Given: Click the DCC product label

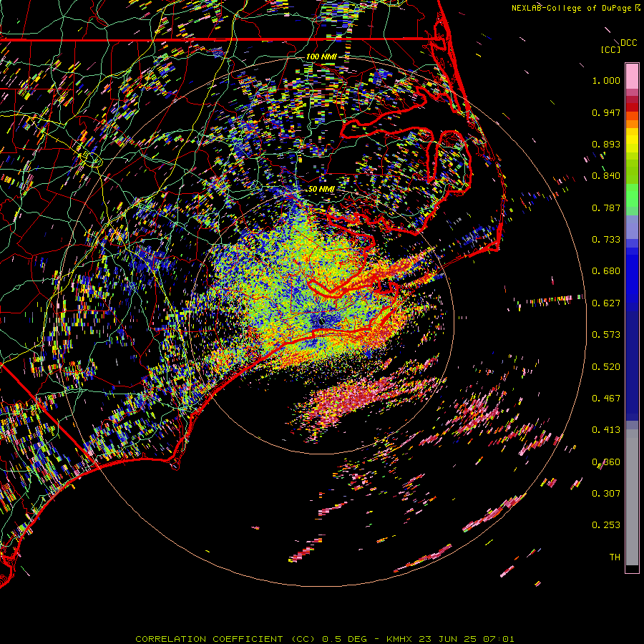Looking at the screenshot, I should coord(628,43).
